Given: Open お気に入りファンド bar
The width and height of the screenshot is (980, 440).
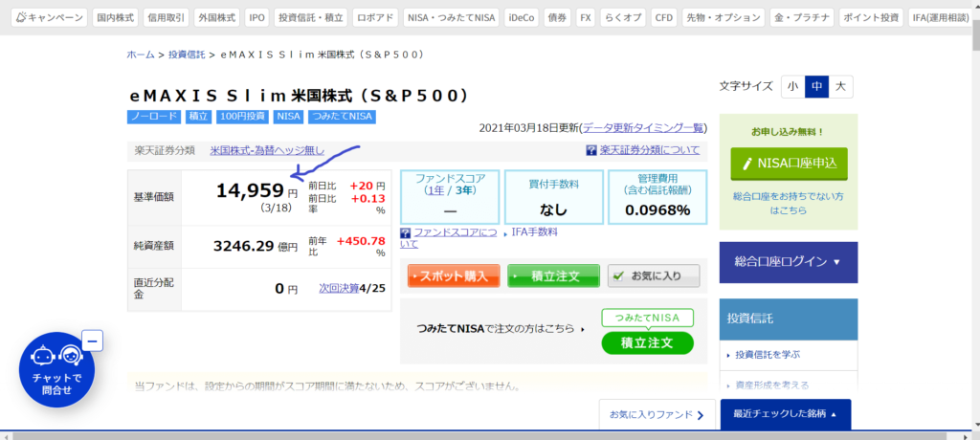Looking at the screenshot, I should 657,414.
